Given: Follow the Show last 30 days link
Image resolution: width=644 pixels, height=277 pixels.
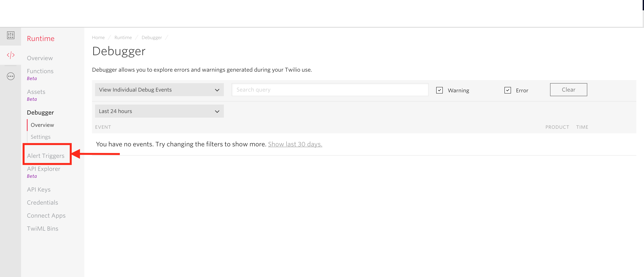Looking at the screenshot, I should pyautogui.click(x=295, y=144).
